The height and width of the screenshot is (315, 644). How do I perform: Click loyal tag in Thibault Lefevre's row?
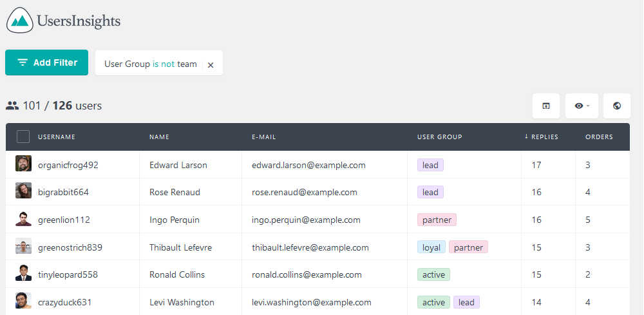pos(431,247)
